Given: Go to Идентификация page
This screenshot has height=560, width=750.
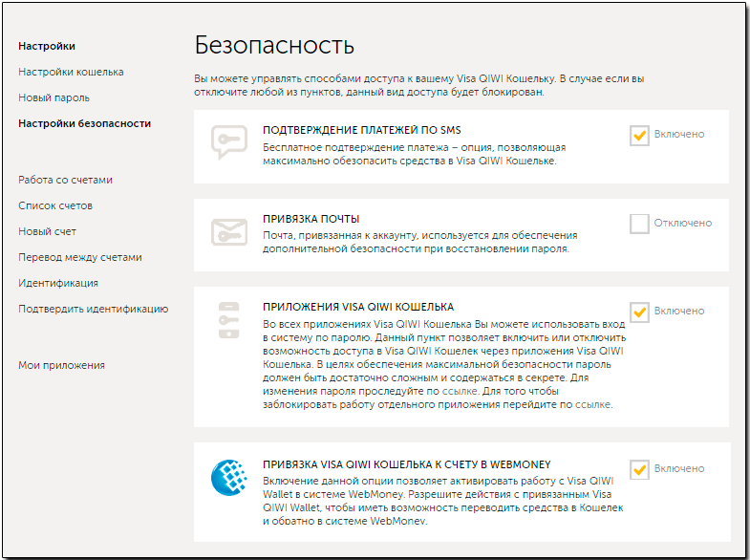Looking at the screenshot, I should pos(58,283).
